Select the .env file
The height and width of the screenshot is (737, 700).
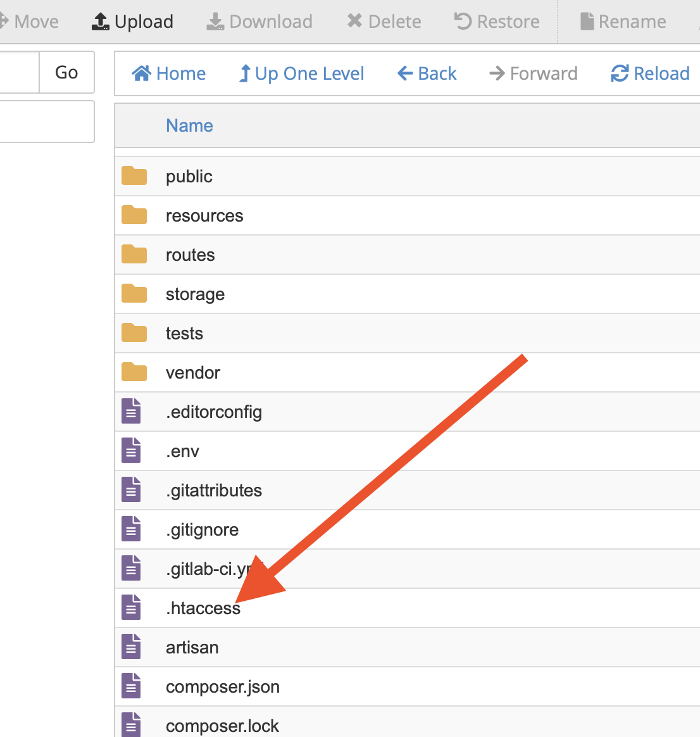point(184,451)
